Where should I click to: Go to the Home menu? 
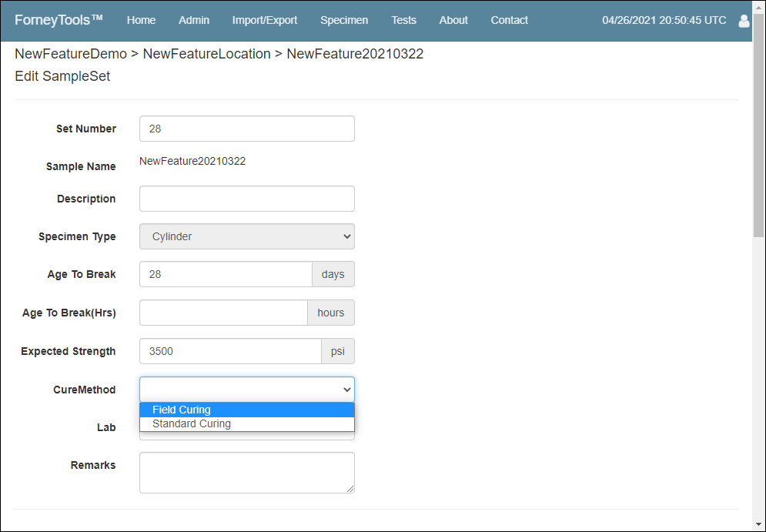[x=141, y=20]
